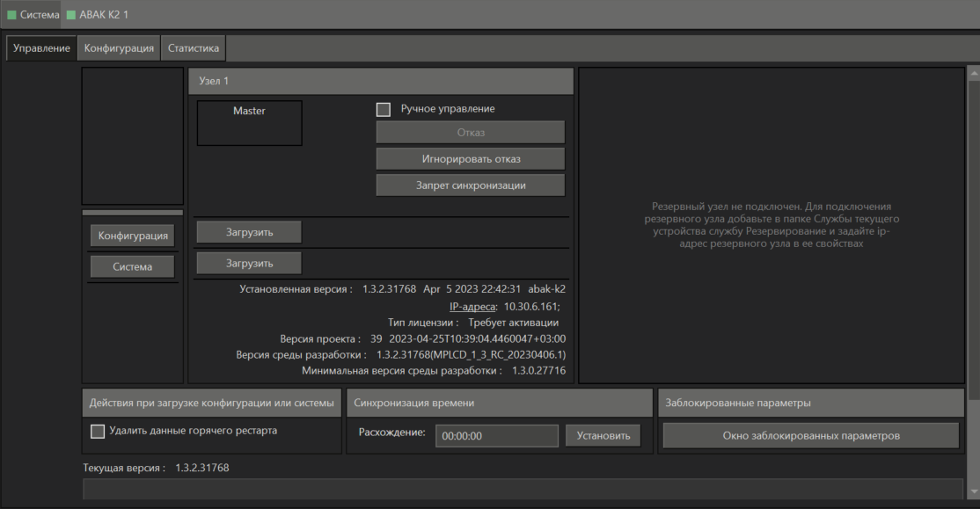
Task: Click the Установить button
Action: 603,435
